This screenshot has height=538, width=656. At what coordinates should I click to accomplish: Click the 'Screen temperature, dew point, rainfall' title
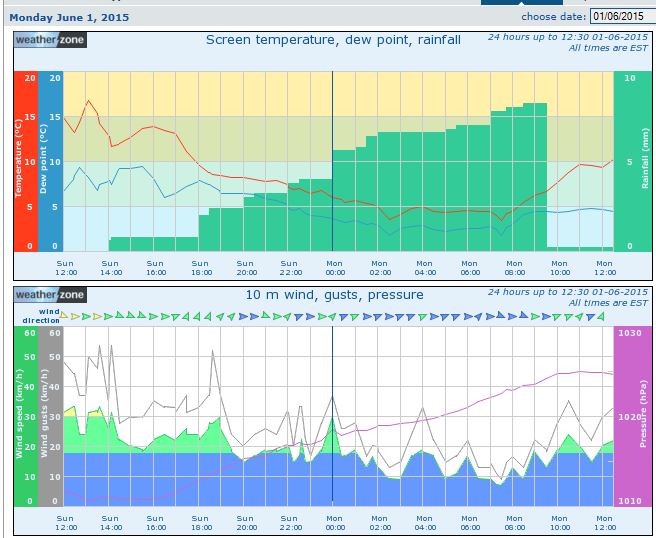coord(333,40)
